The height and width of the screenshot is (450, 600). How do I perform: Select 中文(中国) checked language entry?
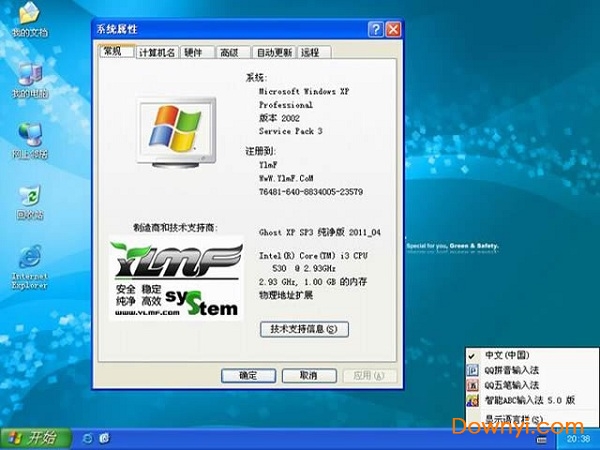532,355
